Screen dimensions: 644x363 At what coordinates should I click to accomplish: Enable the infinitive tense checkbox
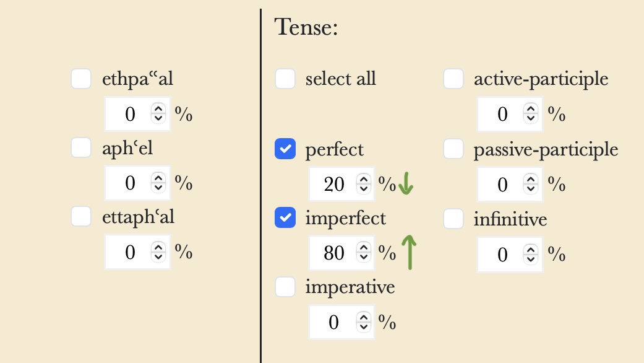(x=453, y=219)
